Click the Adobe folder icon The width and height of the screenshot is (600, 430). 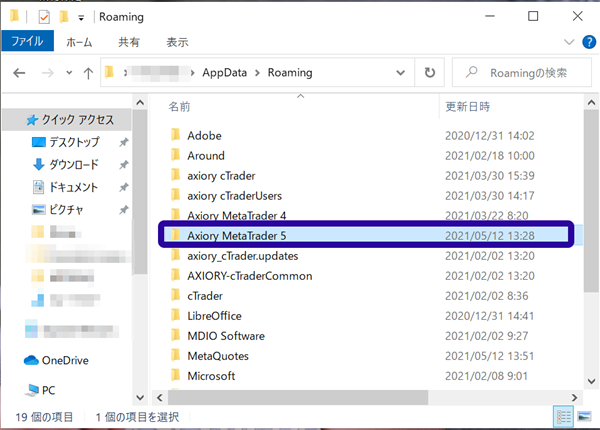(x=175, y=135)
